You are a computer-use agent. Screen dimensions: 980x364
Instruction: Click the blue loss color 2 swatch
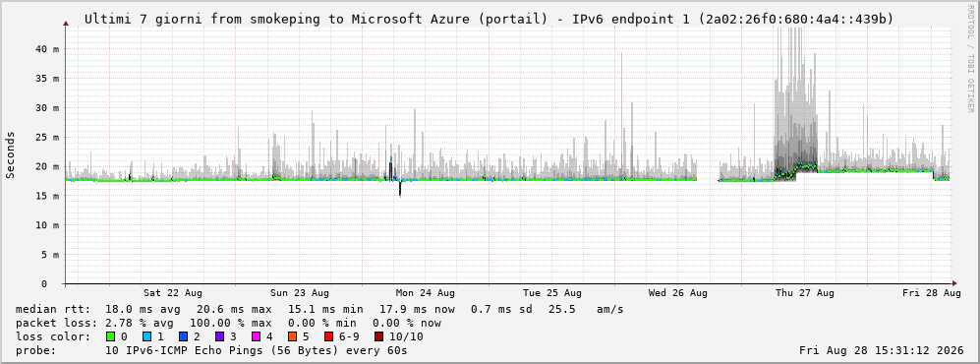coord(183,336)
